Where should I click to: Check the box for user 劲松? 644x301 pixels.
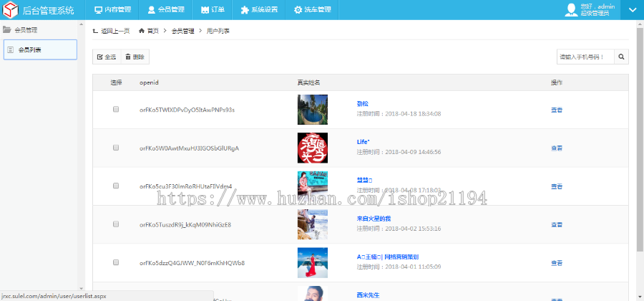tap(116, 110)
